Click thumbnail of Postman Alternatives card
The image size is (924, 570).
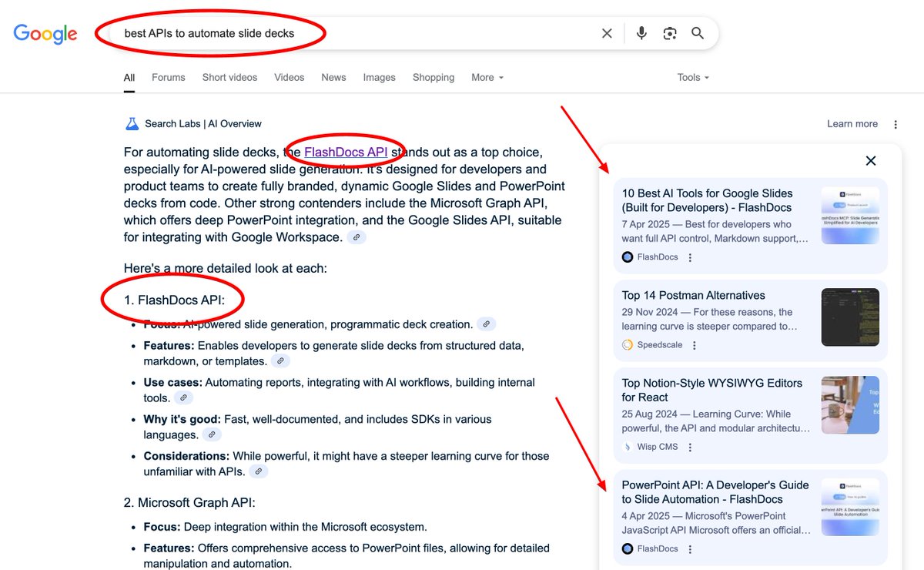pyautogui.click(x=850, y=317)
